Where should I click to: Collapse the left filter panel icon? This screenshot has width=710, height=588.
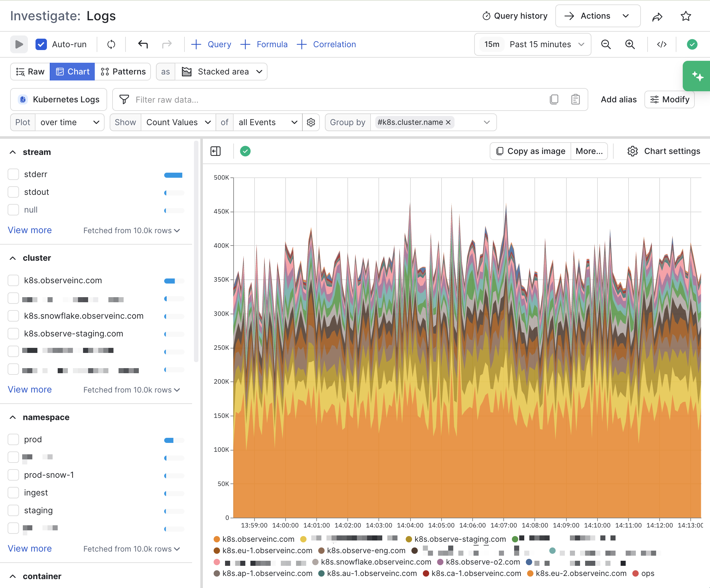pos(216,151)
